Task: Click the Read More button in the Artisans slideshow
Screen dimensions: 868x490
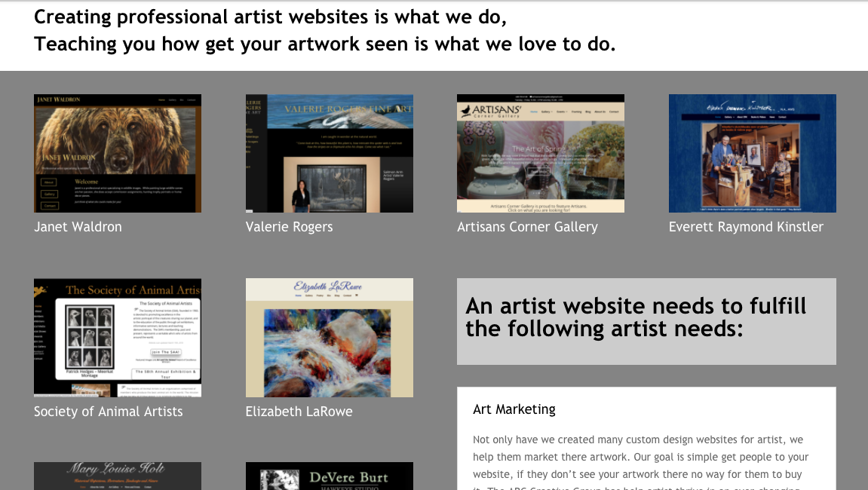Action: coord(538,172)
